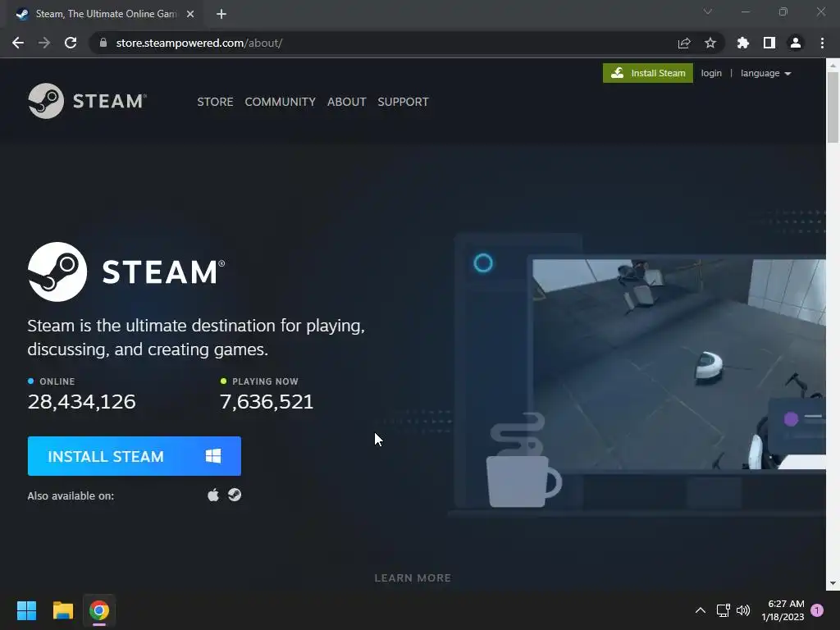Click the large STEAM logo above the tagline
840x630 pixels.
[x=126, y=272]
